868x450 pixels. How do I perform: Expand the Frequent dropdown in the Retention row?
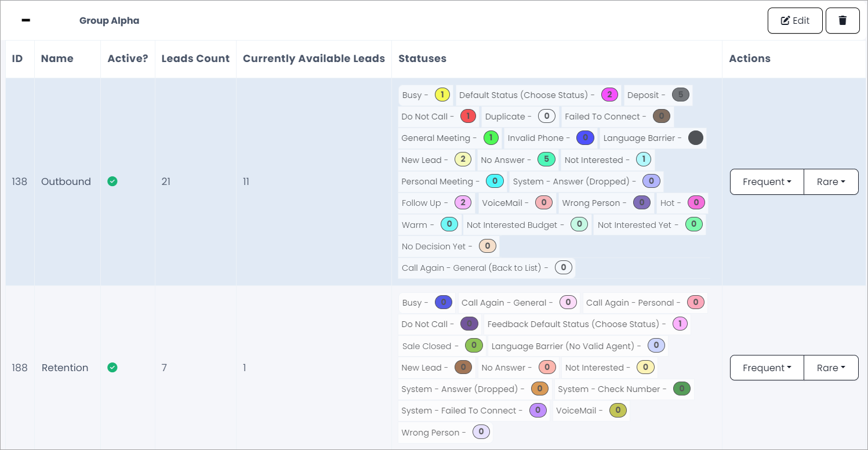point(767,368)
